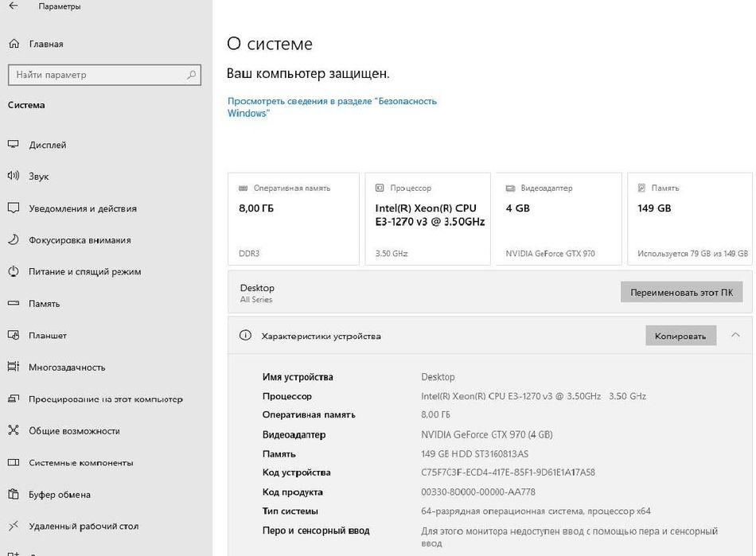Click the Перо и сенсорный ввод label
This screenshot has width=756, height=556.
tap(316, 531)
